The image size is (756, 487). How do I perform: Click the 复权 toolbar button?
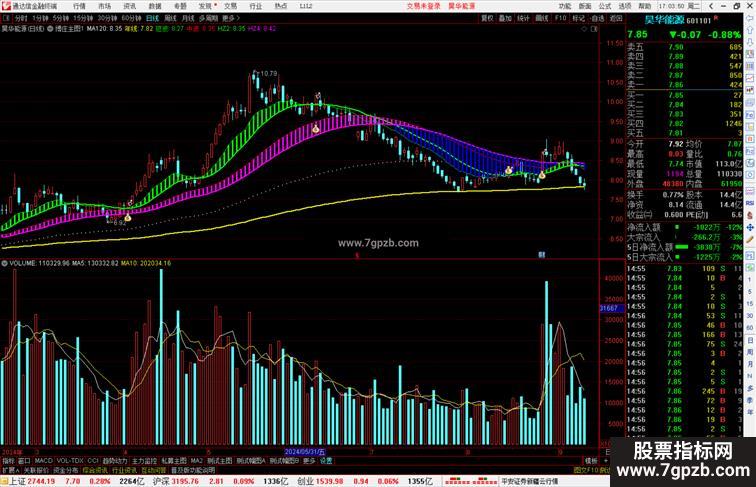pyautogui.click(x=487, y=18)
